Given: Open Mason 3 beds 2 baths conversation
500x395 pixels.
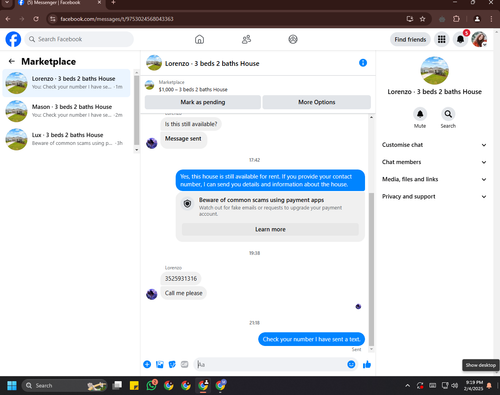Looking at the screenshot, I should [66, 111].
